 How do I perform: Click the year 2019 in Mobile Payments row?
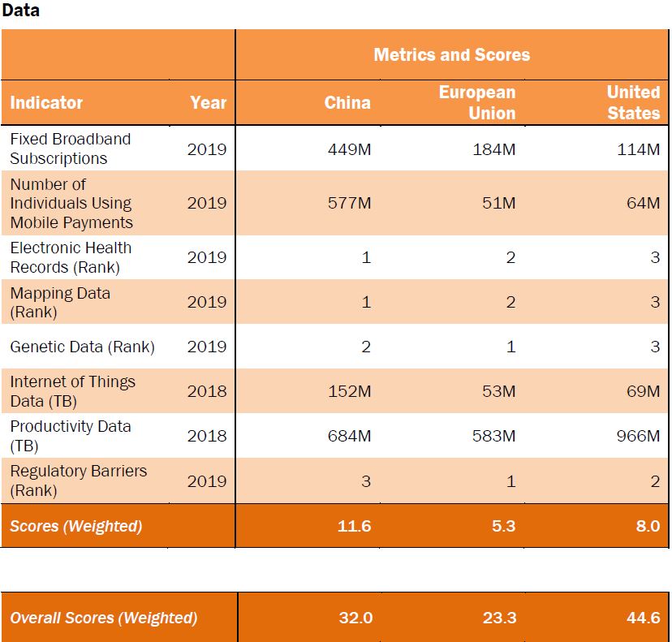pyautogui.click(x=207, y=203)
